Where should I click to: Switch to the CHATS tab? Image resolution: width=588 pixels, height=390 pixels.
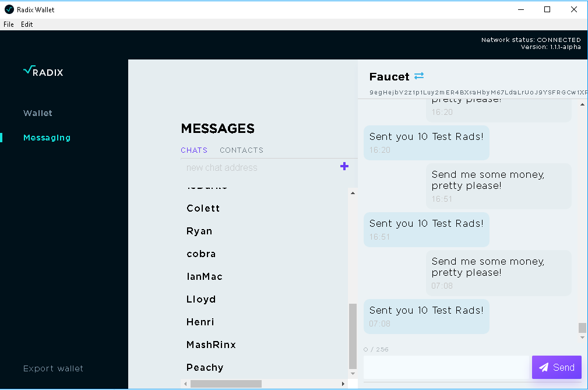(x=194, y=150)
